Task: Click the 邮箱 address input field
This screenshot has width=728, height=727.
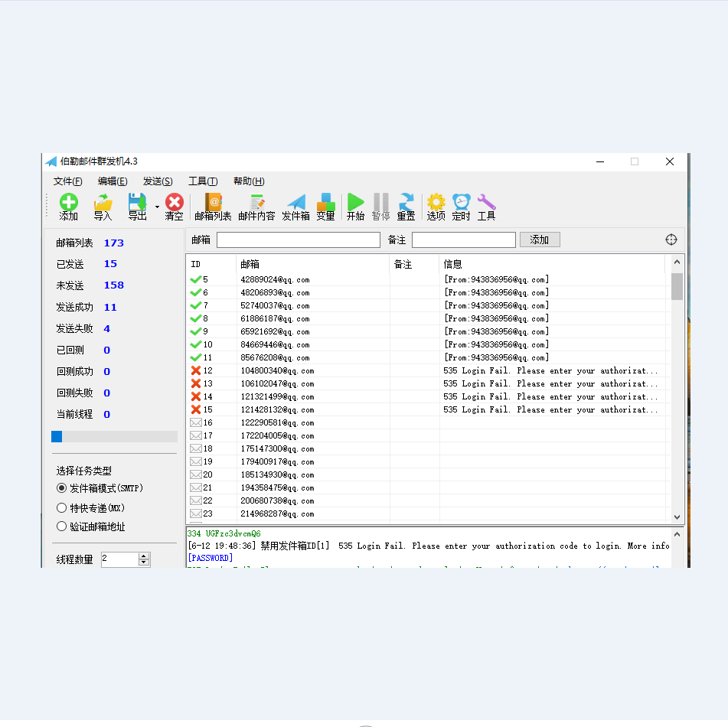Action: pos(298,240)
